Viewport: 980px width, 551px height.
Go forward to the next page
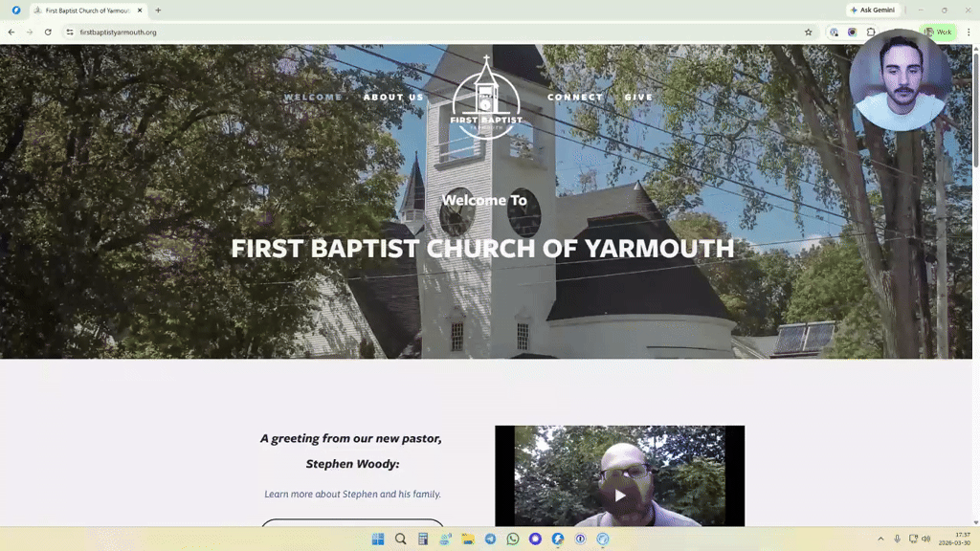30,32
